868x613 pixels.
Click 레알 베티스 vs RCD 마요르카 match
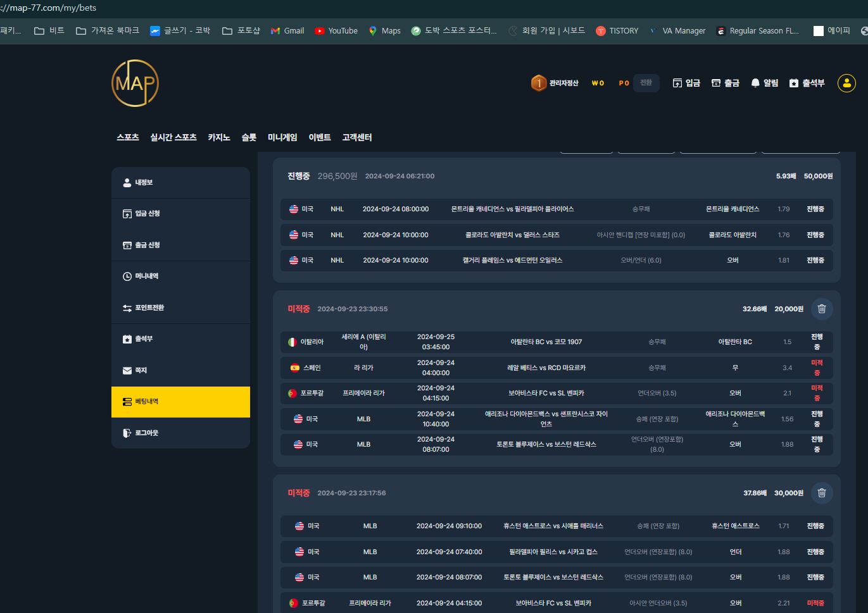(546, 368)
